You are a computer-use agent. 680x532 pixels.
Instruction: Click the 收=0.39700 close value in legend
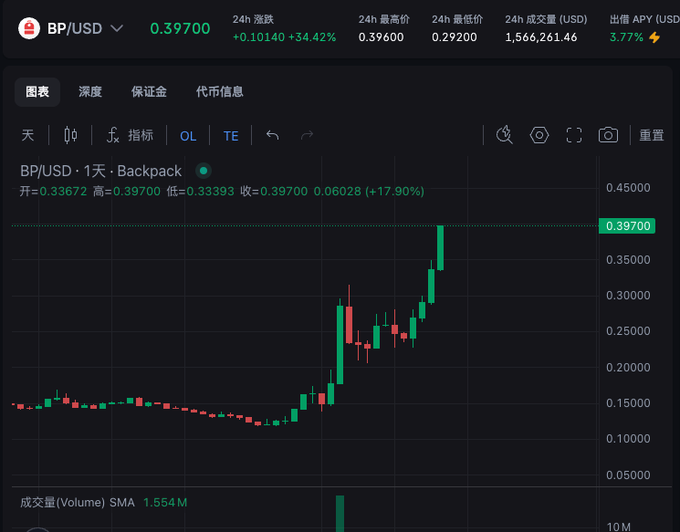click(274, 191)
